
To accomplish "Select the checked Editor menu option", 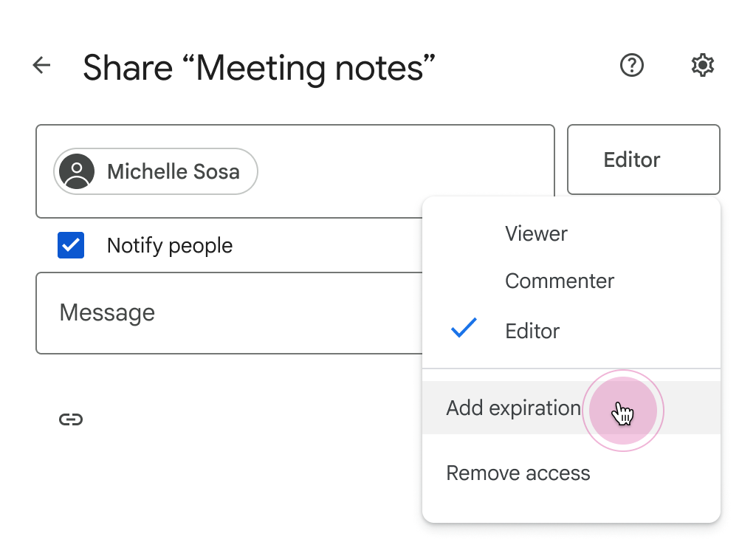I will [532, 331].
